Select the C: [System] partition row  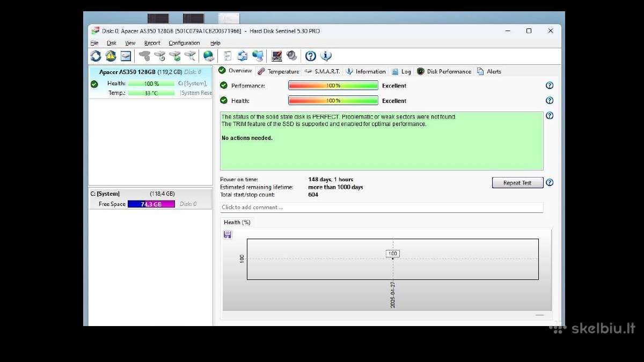click(x=150, y=194)
